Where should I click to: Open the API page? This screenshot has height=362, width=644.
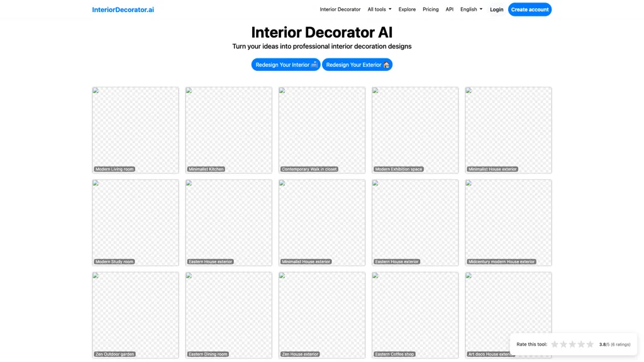(x=449, y=9)
